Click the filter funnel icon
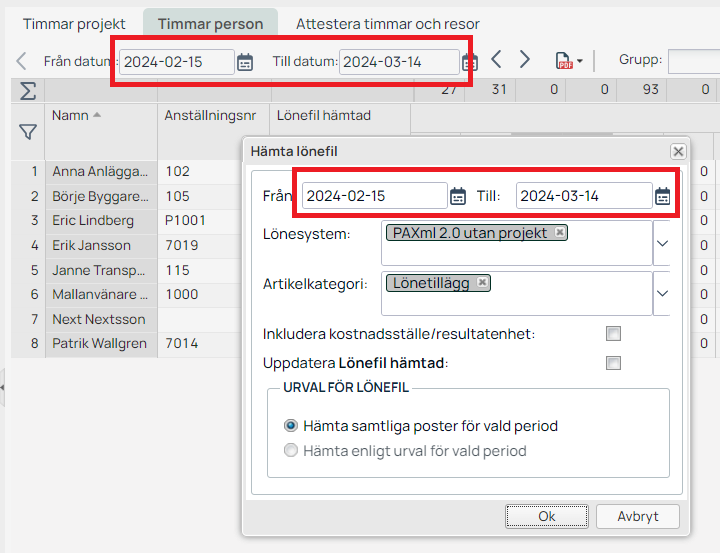 pyautogui.click(x=27, y=131)
